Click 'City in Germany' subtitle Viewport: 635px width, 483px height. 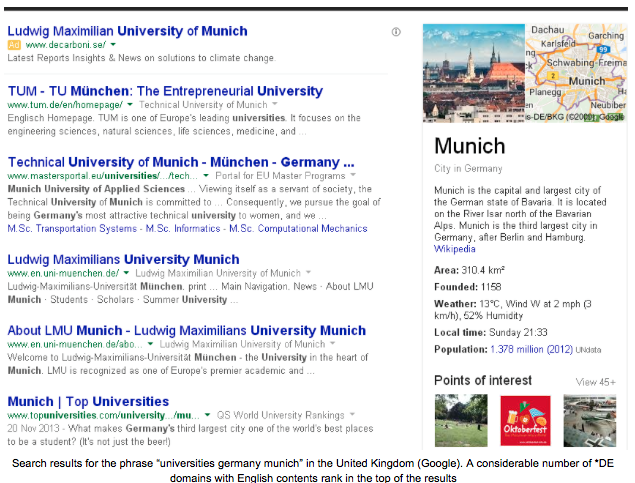click(x=468, y=169)
